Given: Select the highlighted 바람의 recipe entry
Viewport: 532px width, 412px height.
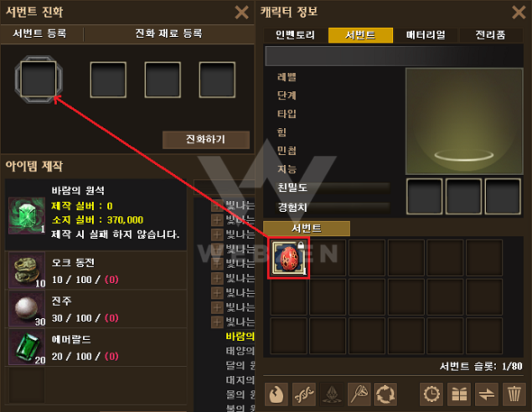Looking at the screenshot, I should click(x=240, y=336).
